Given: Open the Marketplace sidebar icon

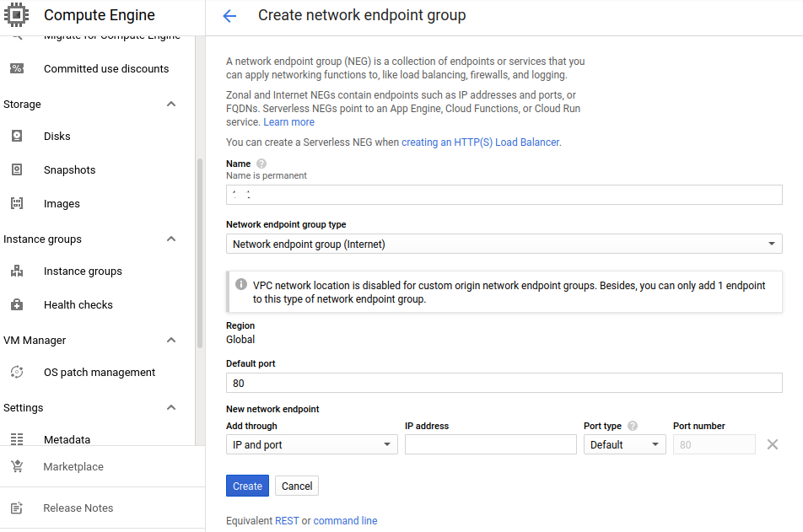Looking at the screenshot, I should click(18, 466).
